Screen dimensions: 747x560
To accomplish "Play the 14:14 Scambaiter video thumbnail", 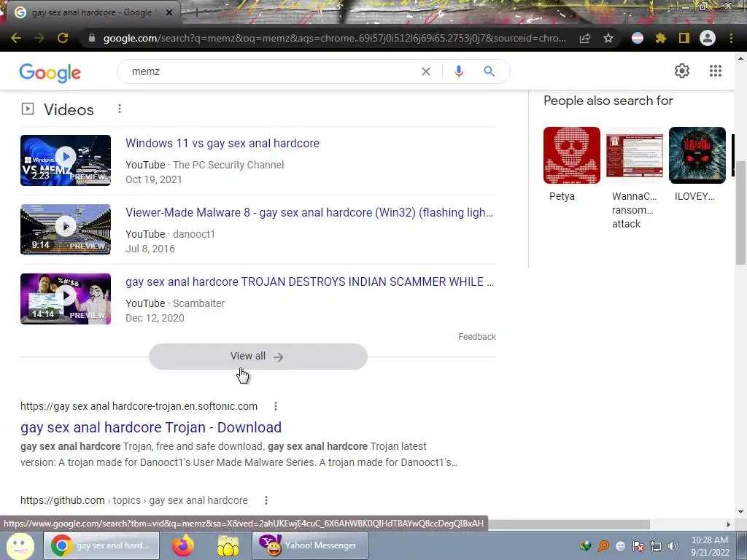I will click(66, 299).
